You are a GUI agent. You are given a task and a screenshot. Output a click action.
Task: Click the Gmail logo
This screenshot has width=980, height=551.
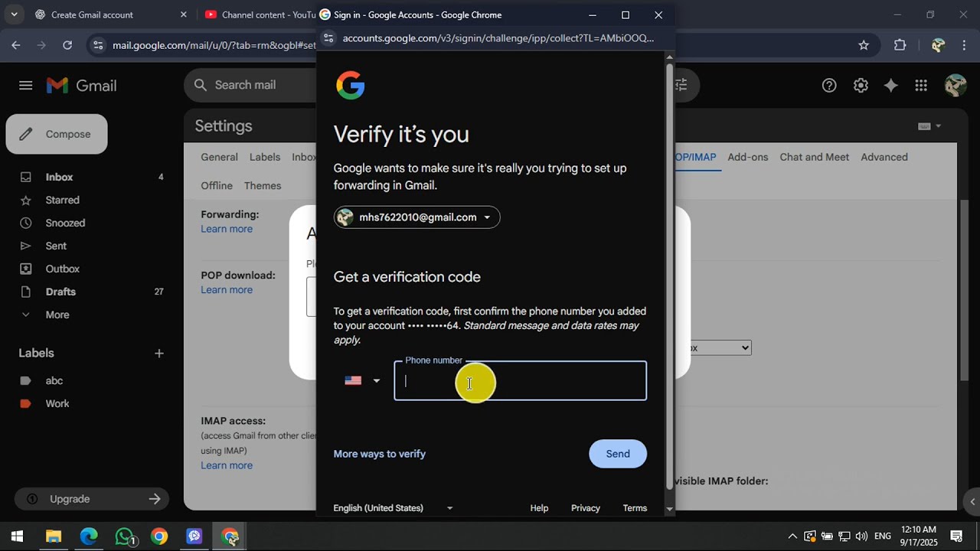click(82, 86)
